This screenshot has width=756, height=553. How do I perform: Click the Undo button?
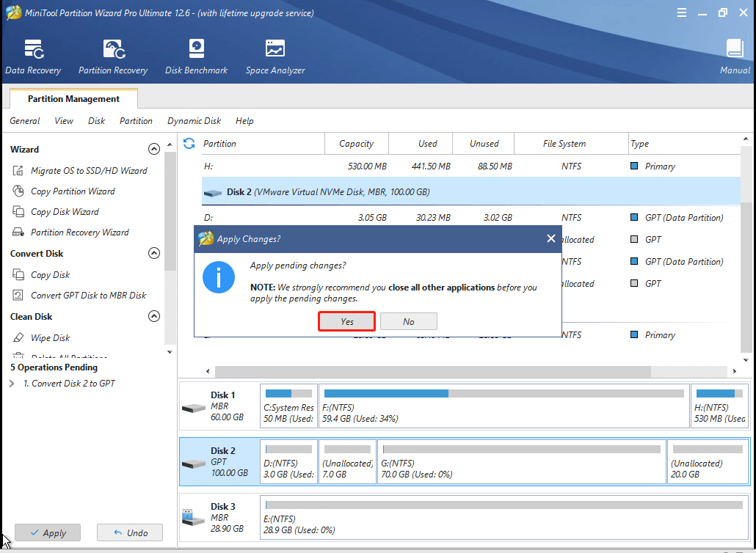(x=130, y=532)
